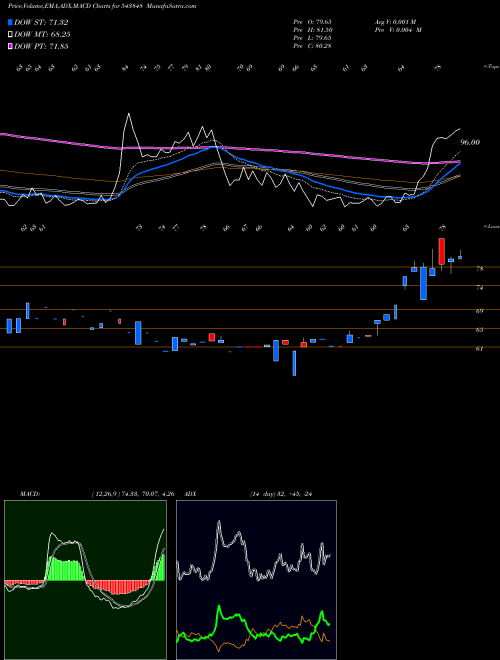
Task: Open the ADX indicator chart panel
Action: pos(256,580)
